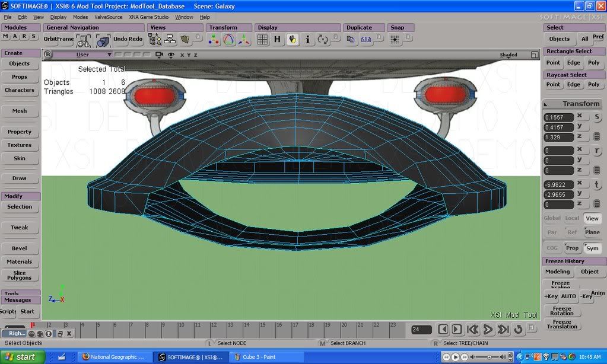Toggle the H hide/unhide display icon
Image resolution: width=607 pixels, height=364 pixels.
pos(277,40)
